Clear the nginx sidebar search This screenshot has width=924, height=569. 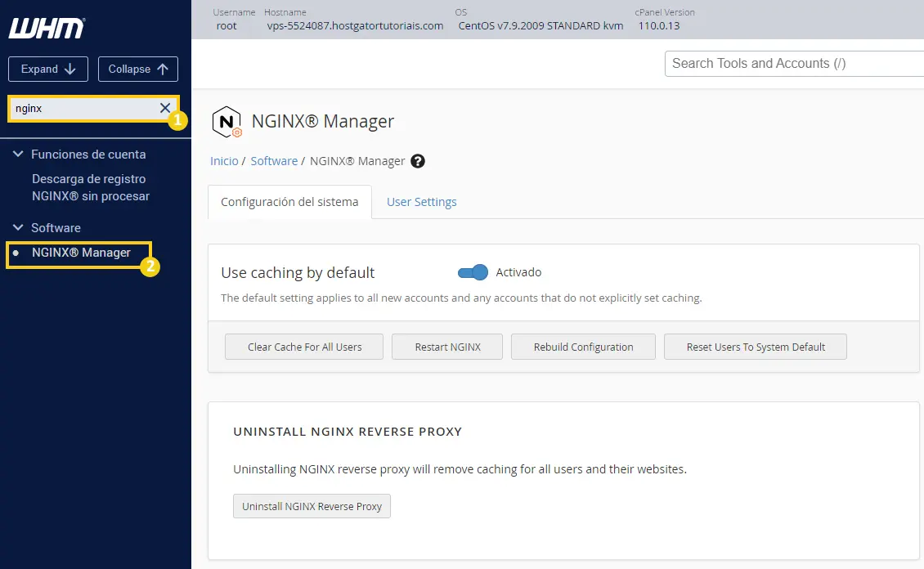click(165, 108)
